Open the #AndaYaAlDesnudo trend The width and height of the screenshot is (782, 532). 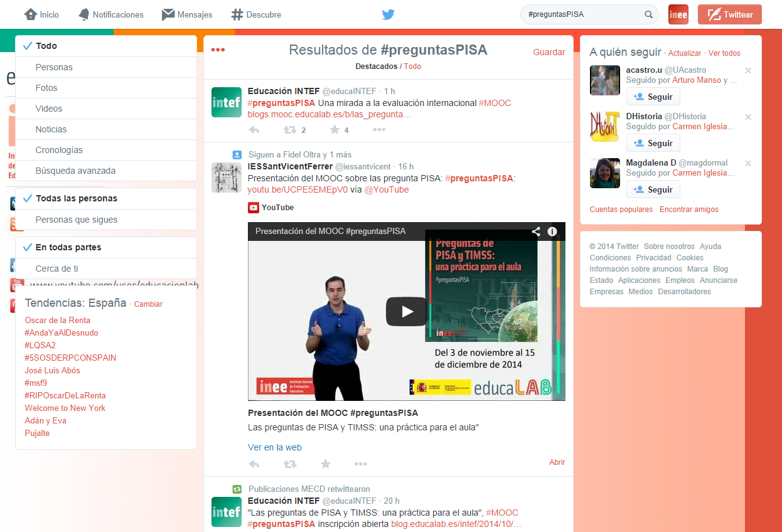(x=62, y=332)
